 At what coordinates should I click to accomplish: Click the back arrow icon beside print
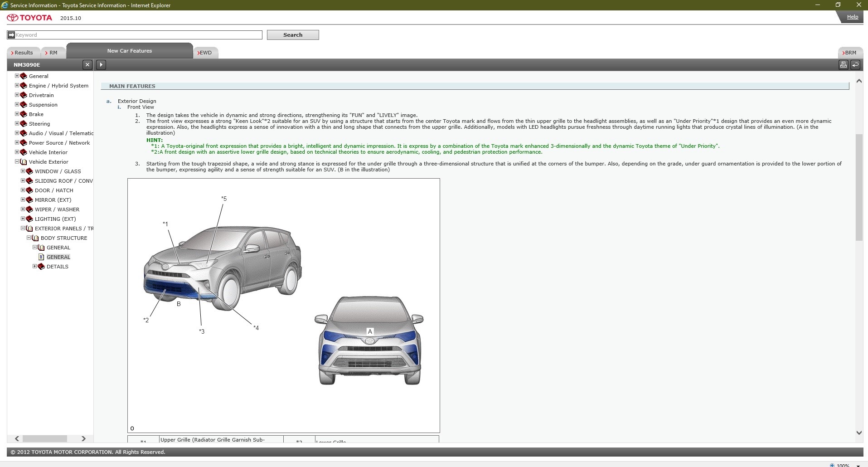855,65
